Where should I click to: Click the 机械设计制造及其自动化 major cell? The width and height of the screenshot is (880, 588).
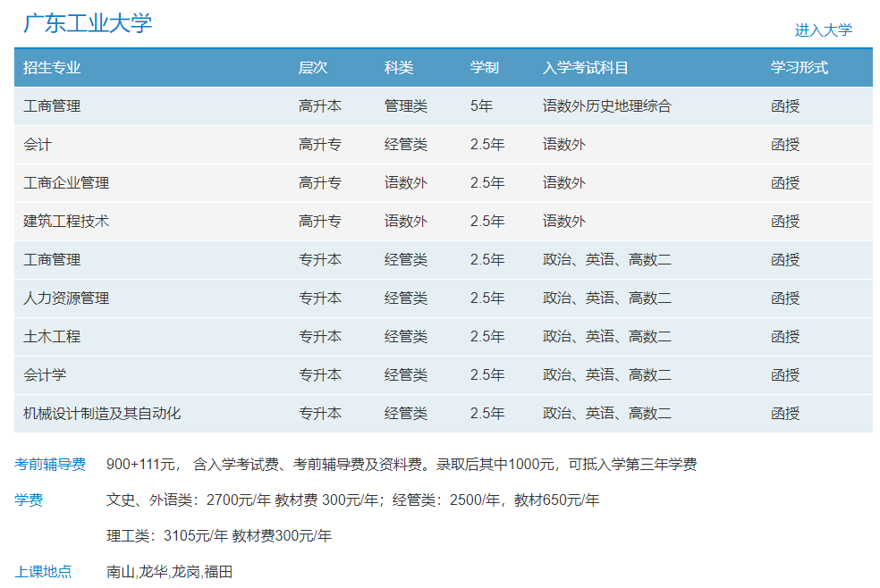point(102,414)
